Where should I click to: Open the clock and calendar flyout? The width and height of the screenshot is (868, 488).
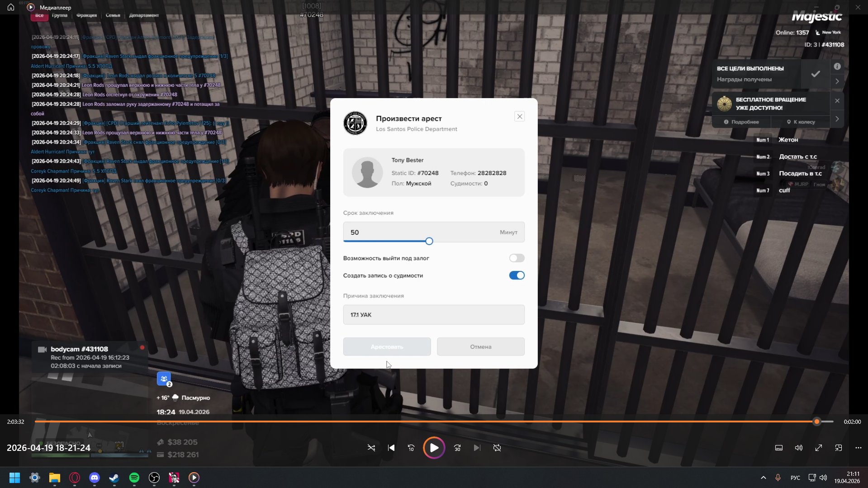(x=847, y=478)
